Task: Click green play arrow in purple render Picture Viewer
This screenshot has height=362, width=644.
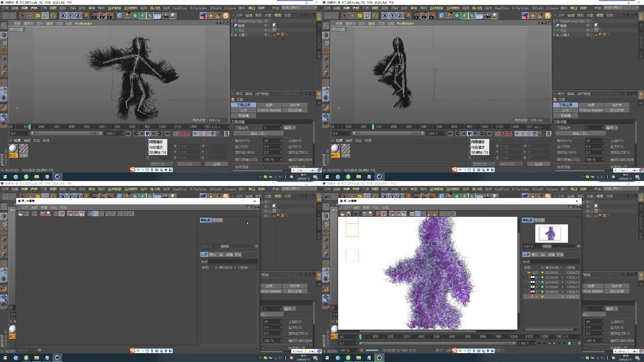Action: tap(554, 343)
